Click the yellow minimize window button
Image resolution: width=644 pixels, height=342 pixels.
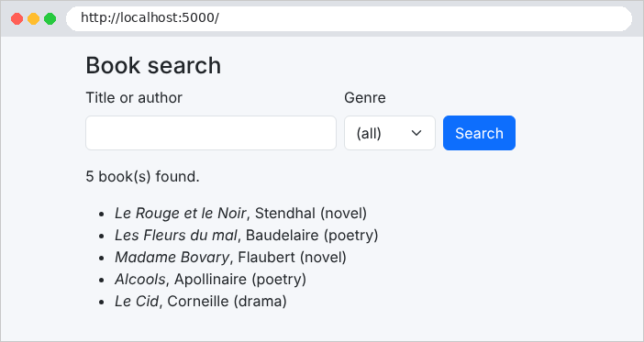click(33, 19)
